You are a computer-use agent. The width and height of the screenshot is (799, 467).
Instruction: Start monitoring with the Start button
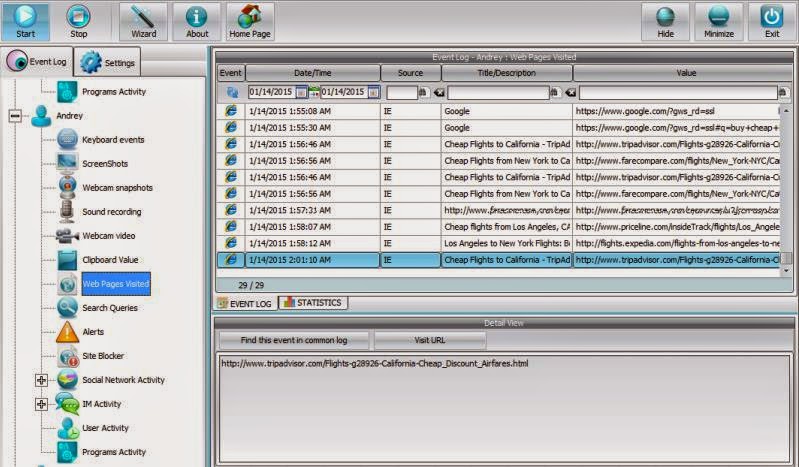coord(25,21)
